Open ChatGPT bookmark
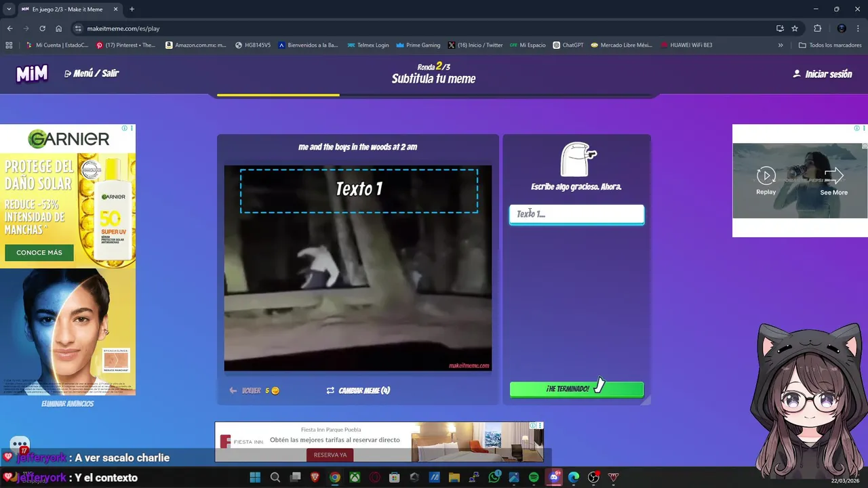The height and width of the screenshot is (488, 868). pos(568,45)
